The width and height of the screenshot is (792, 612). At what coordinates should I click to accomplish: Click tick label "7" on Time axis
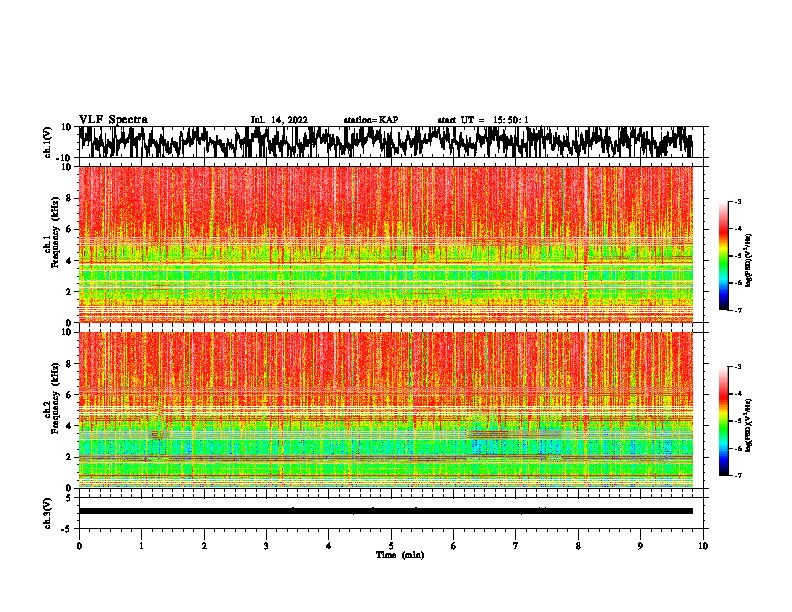pyautogui.click(x=516, y=546)
